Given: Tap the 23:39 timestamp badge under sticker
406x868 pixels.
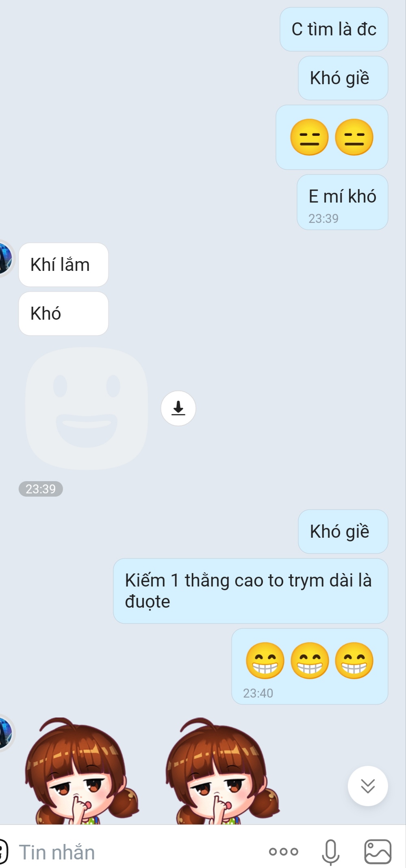Looking at the screenshot, I should point(41,489).
